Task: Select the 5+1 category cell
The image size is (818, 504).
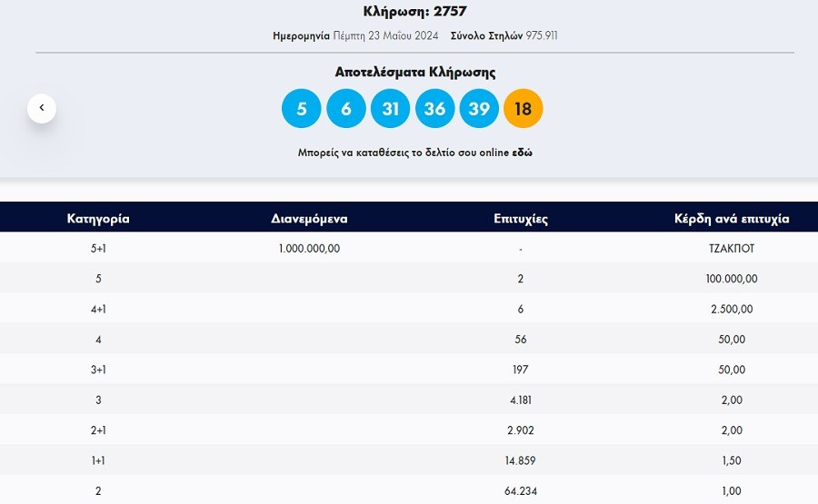Action: [x=98, y=249]
